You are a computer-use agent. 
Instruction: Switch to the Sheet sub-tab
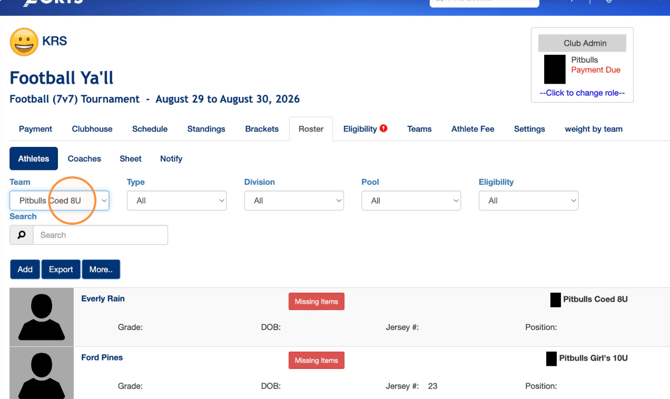[x=130, y=158]
